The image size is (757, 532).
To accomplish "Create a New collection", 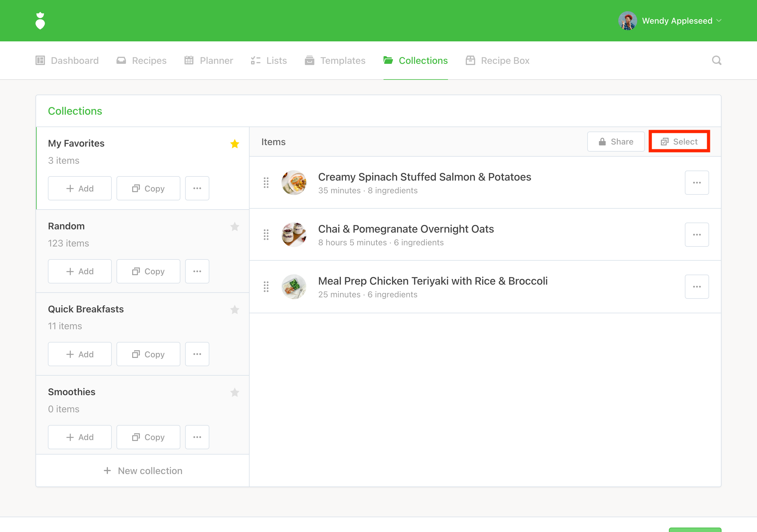I will click(x=143, y=471).
